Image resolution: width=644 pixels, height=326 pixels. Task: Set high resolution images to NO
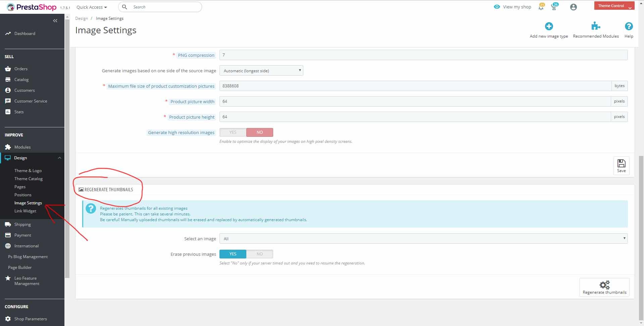coord(260,132)
